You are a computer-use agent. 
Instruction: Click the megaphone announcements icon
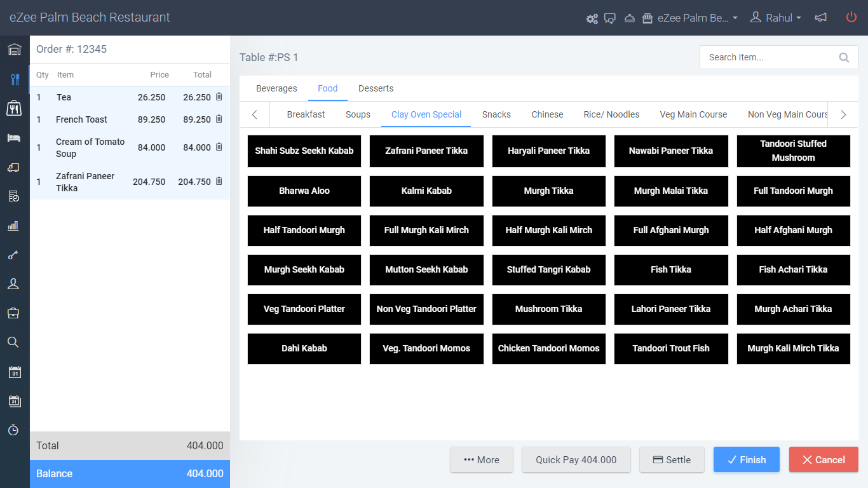click(x=821, y=18)
